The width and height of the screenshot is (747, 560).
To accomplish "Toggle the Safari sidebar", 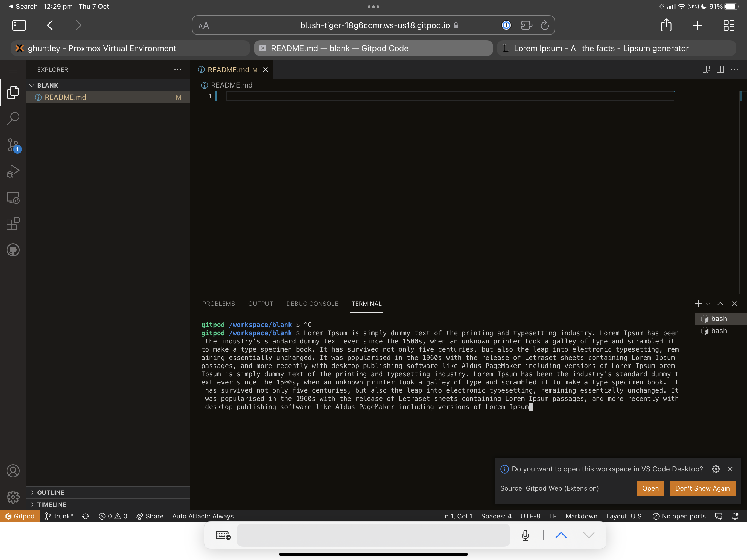I will click(x=19, y=25).
